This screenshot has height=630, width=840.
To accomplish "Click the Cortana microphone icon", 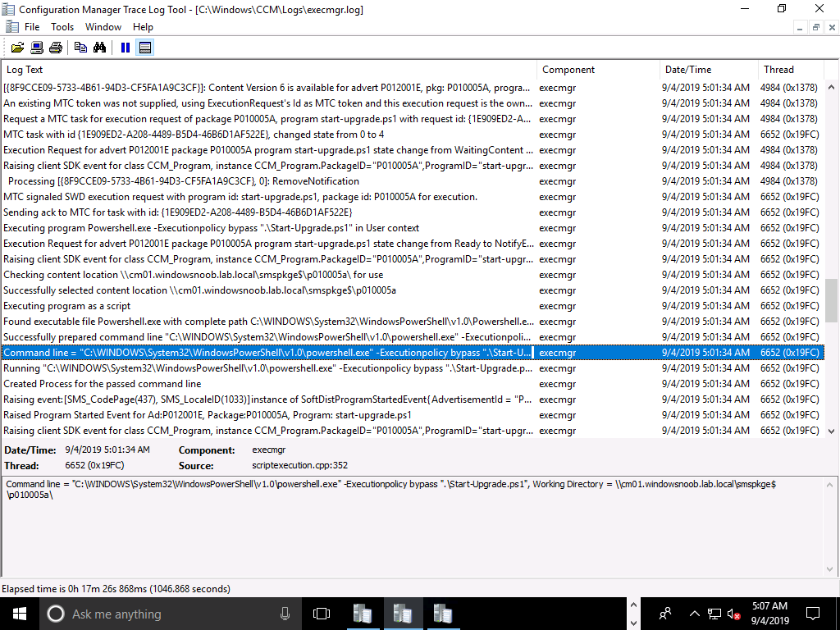I will pos(285,614).
